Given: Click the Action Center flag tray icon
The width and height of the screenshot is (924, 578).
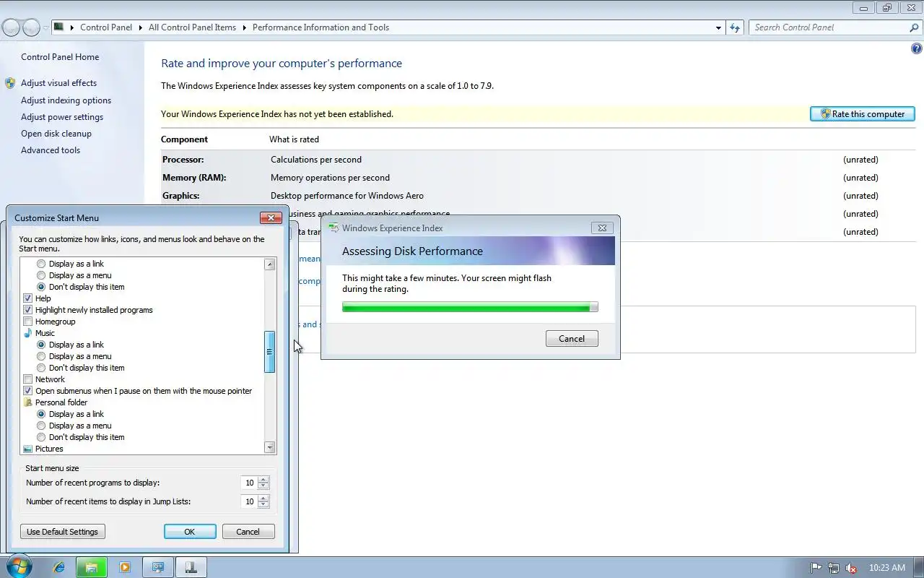Looking at the screenshot, I should coord(816,568).
